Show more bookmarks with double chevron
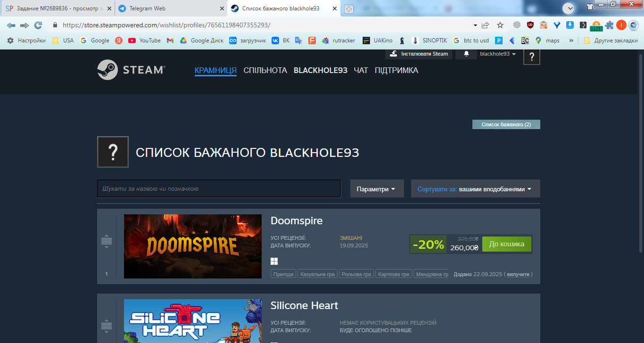Screen dimensions: 644x343 pos(571,41)
